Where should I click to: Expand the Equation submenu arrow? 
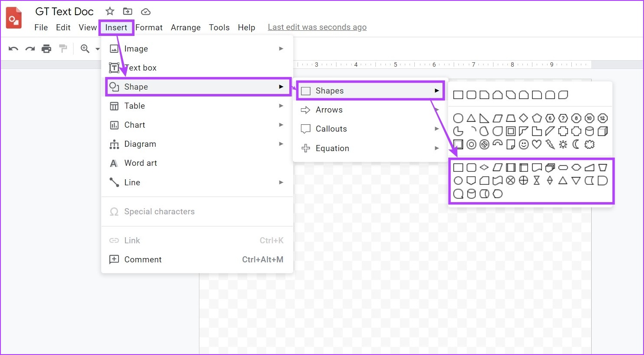[437, 148]
